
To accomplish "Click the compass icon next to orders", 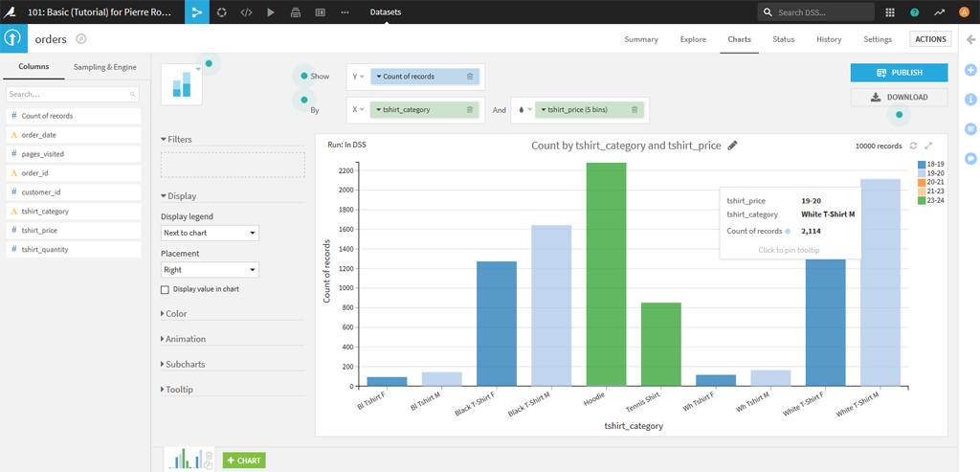I will coord(80,38).
